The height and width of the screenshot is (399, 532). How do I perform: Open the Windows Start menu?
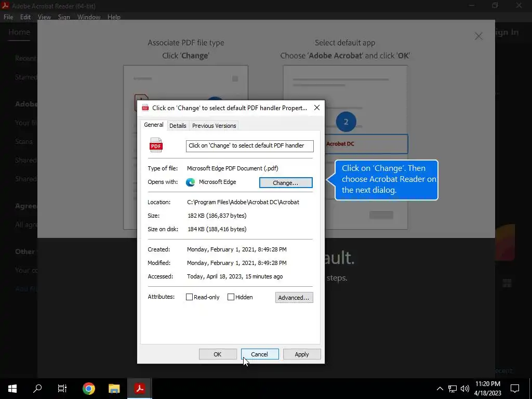pos(12,389)
